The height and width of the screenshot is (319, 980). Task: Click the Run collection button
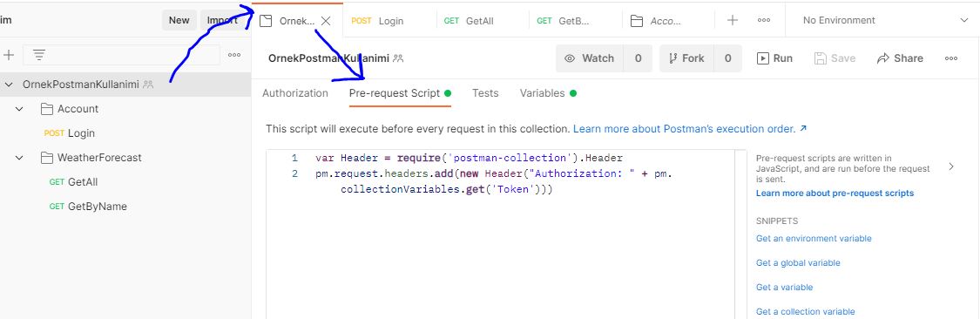point(775,58)
